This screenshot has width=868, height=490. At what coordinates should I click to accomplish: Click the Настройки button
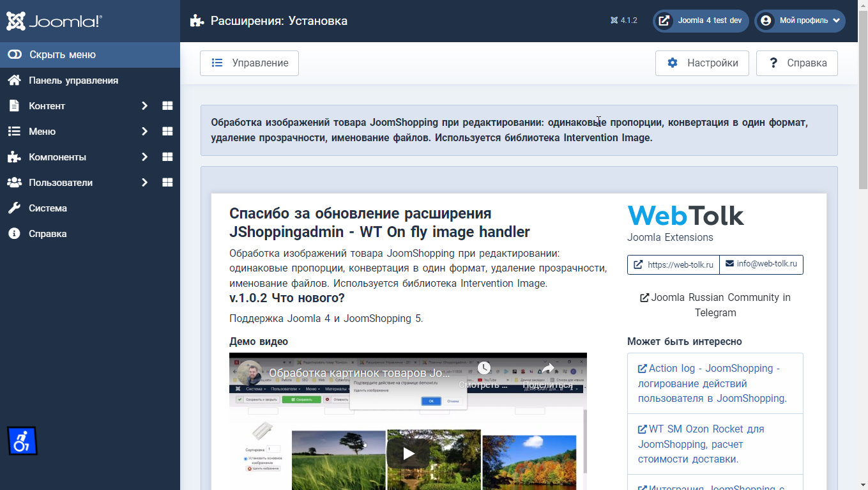(702, 63)
